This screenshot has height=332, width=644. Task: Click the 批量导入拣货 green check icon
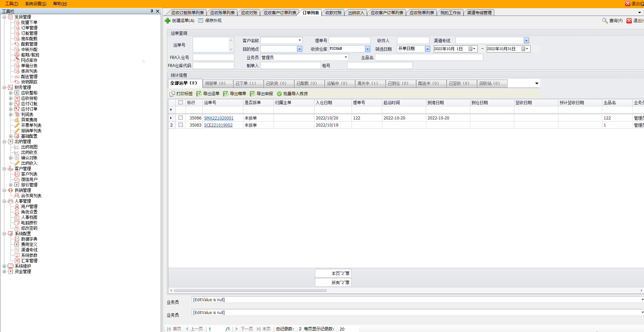pos(279,94)
